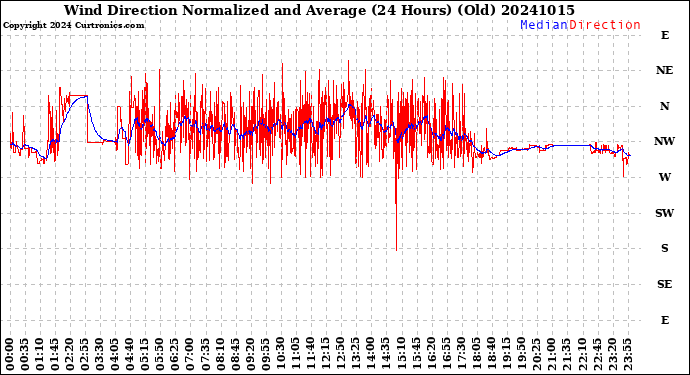Click the W axis label
The height and width of the screenshot is (375, 690).
664,177
